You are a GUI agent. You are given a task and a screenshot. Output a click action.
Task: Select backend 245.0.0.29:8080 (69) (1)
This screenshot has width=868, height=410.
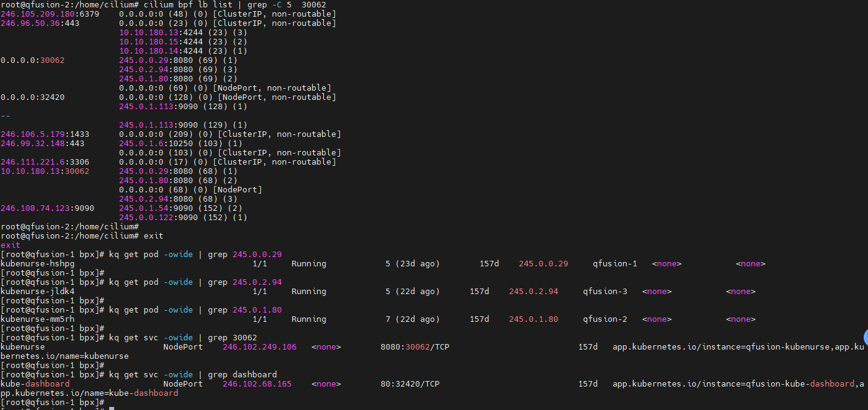(x=178, y=60)
